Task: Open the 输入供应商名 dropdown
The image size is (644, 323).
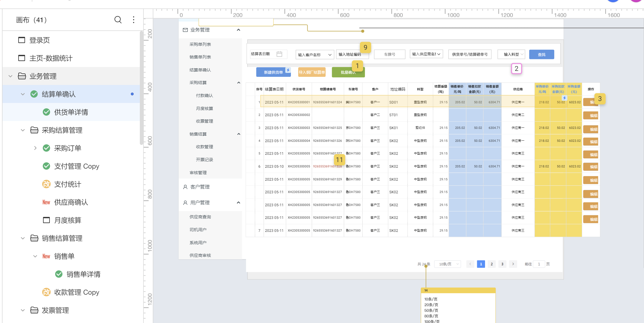Action: (426, 54)
